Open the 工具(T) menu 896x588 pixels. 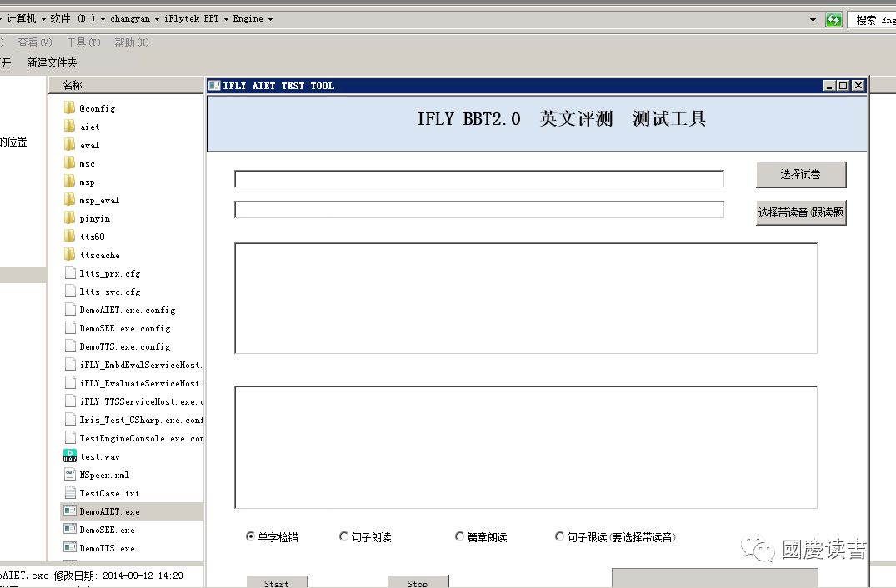83,42
